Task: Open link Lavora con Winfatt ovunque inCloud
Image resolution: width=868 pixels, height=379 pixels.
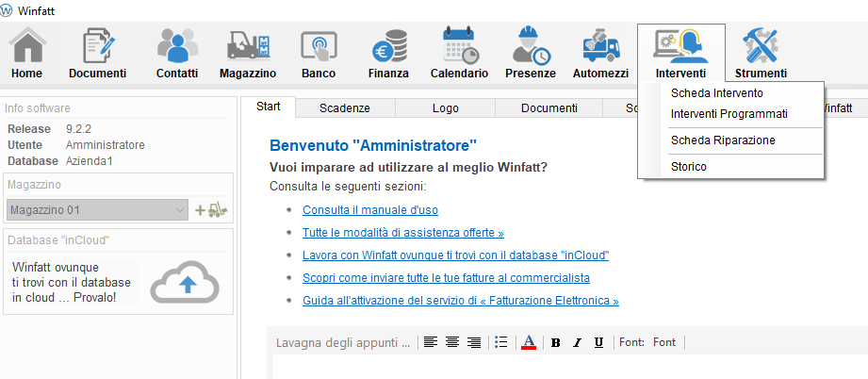Action: [x=455, y=256]
